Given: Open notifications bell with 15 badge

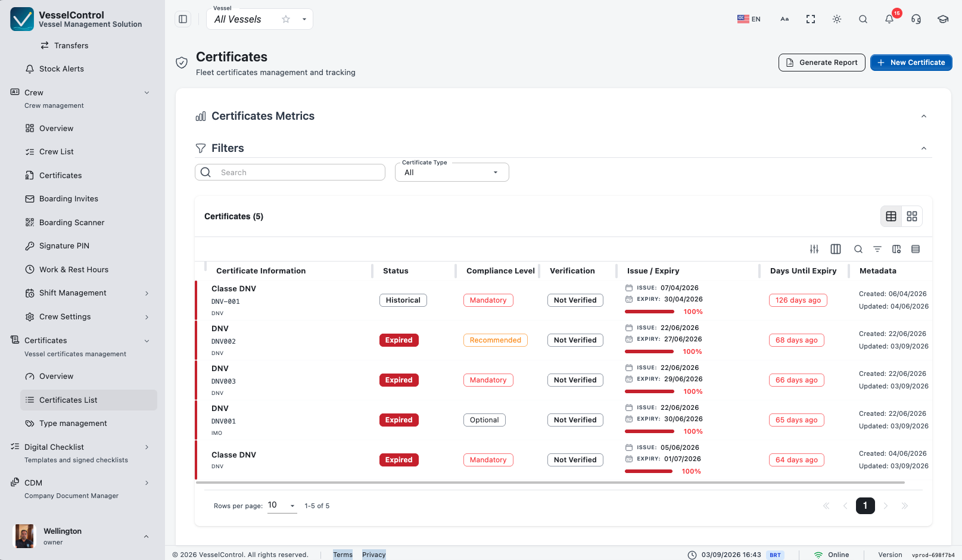Looking at the screenshot, I should [x=889, y=19].
